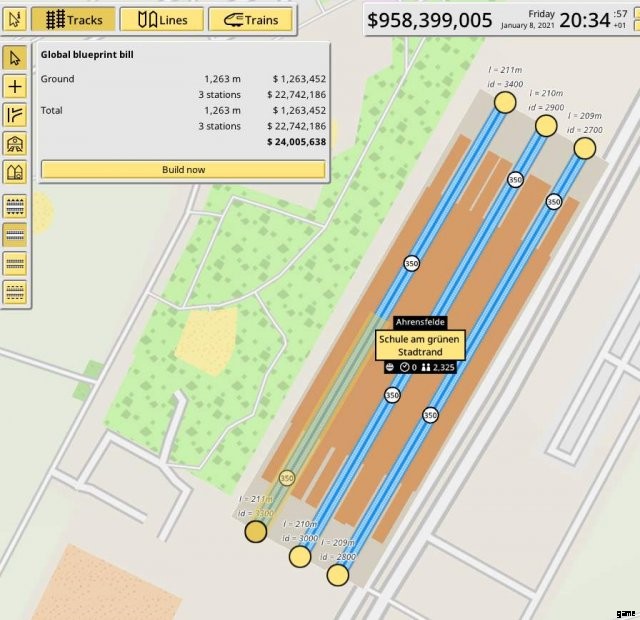640x620 pixels.
Task: Choose the plus add-track tool
Action: [x=15, y=87]
